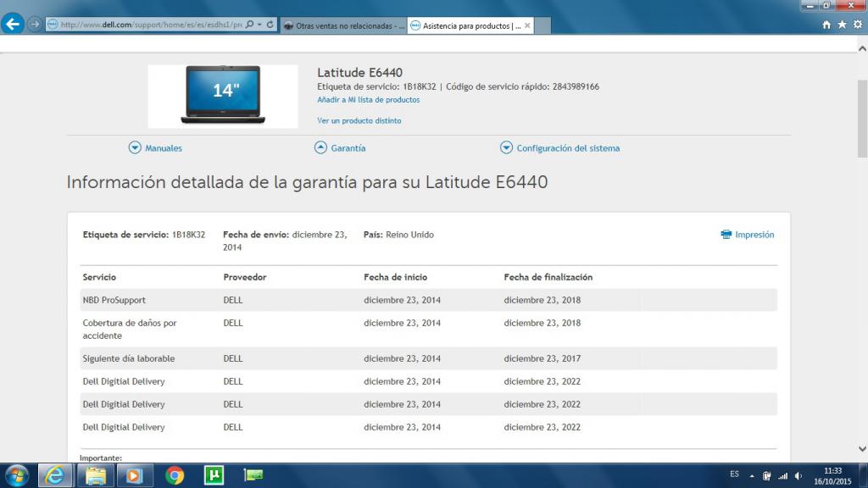
Task: Open Favorites star icon
Action: pos(842,25)
